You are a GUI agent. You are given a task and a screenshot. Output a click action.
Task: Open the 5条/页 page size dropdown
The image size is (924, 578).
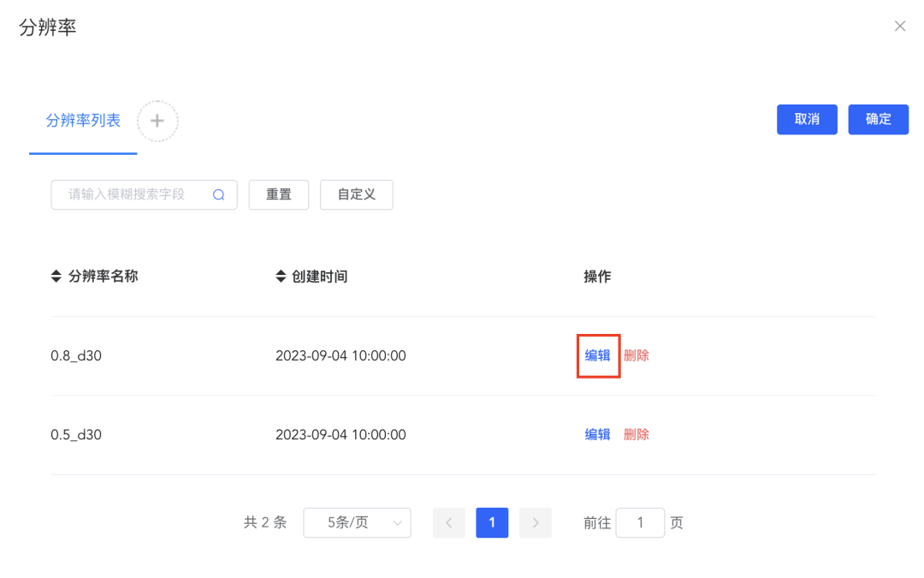pos(357,522)
